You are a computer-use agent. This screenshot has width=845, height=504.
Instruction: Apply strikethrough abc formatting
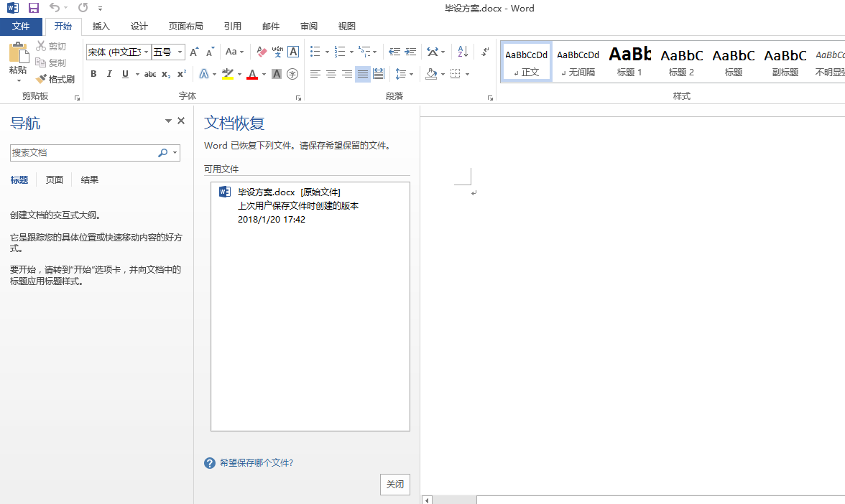pyautogui.click(x=150, y=74)
